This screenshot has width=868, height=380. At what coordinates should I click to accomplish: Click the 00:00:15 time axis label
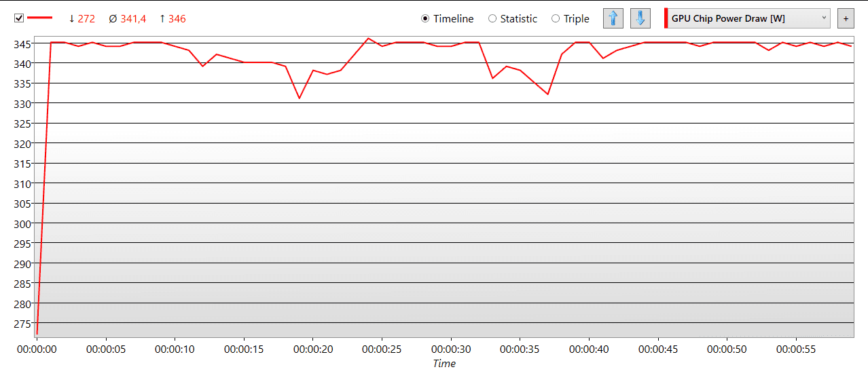click(244, 349)
